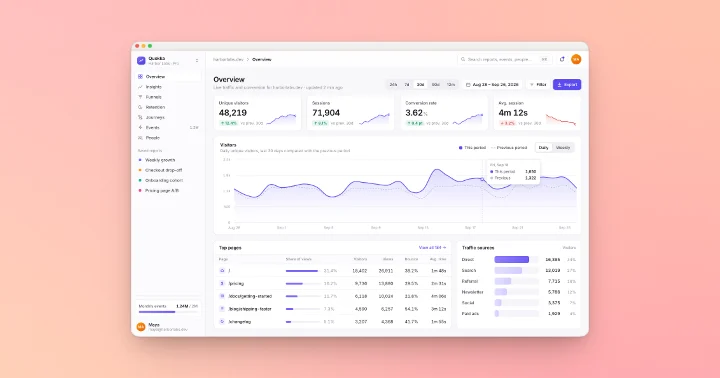Viewport: 720px width, 378px height.
Task: Click the calendar icon in the date range picker
Action: tap(468, 85)
